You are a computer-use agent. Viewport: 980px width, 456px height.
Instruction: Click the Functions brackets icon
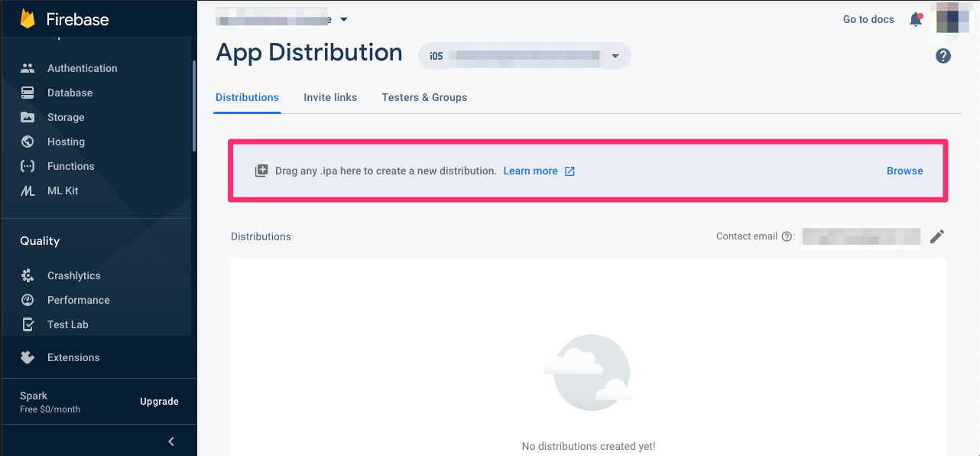click(x=28, y=166)
